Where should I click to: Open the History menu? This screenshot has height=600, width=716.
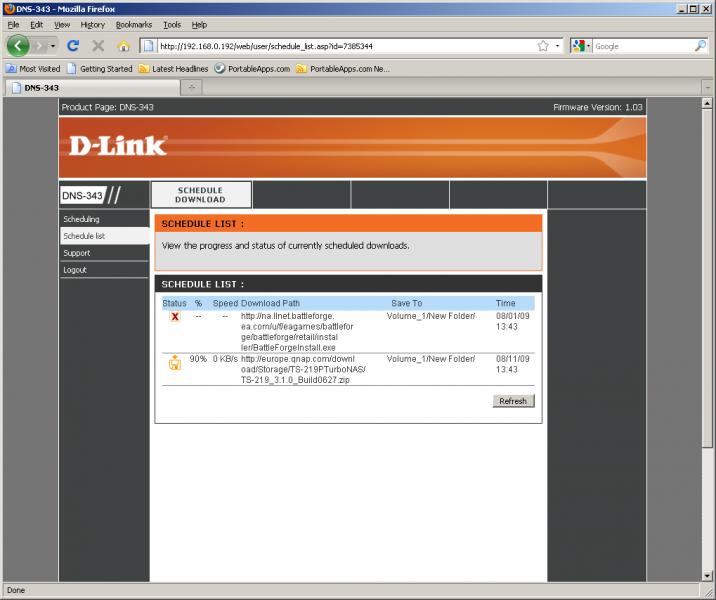(93, 25)
